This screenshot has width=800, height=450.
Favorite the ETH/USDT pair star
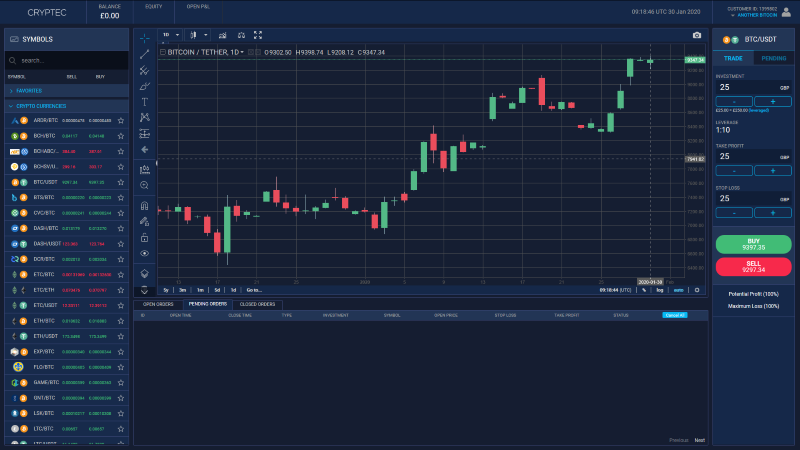[x=121, y=336]
